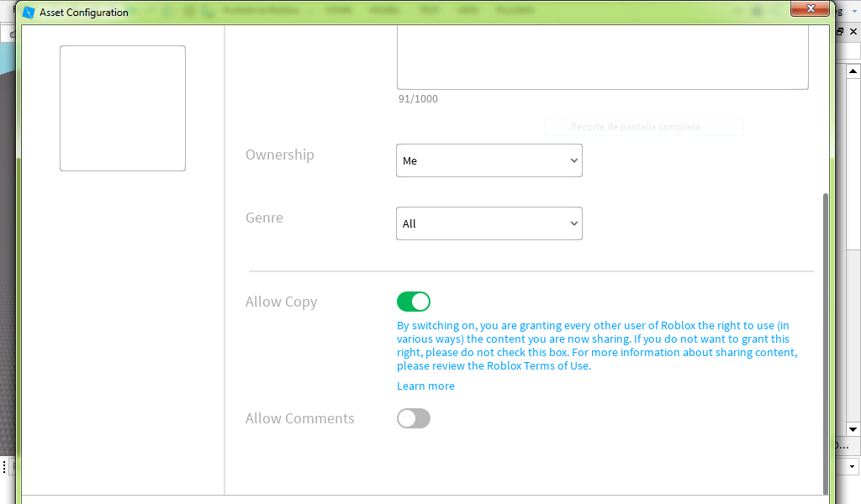Viewport: 861px width, 504px height.
Task: Open the Learn more link
Action: pos(425,386)
